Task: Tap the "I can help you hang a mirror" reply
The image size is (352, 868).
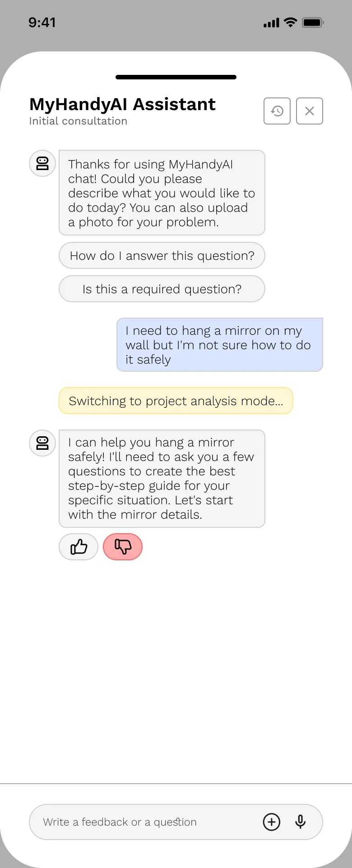Action: point(162,479)
